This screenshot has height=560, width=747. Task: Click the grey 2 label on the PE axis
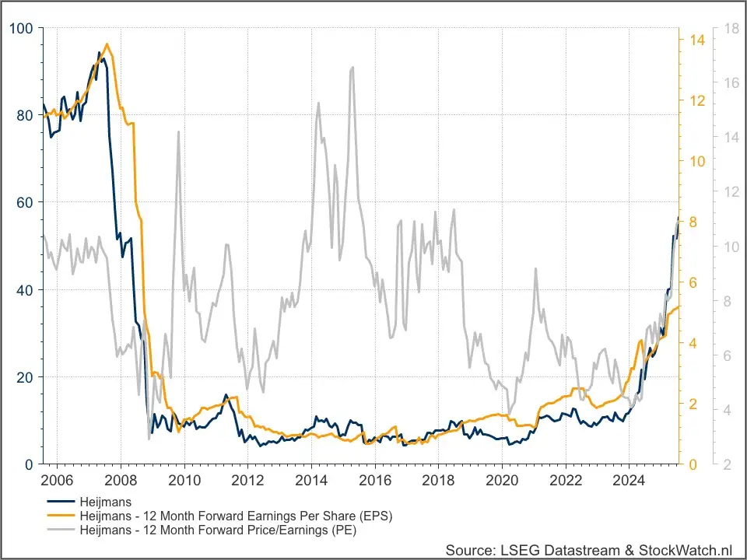(728, 464)
